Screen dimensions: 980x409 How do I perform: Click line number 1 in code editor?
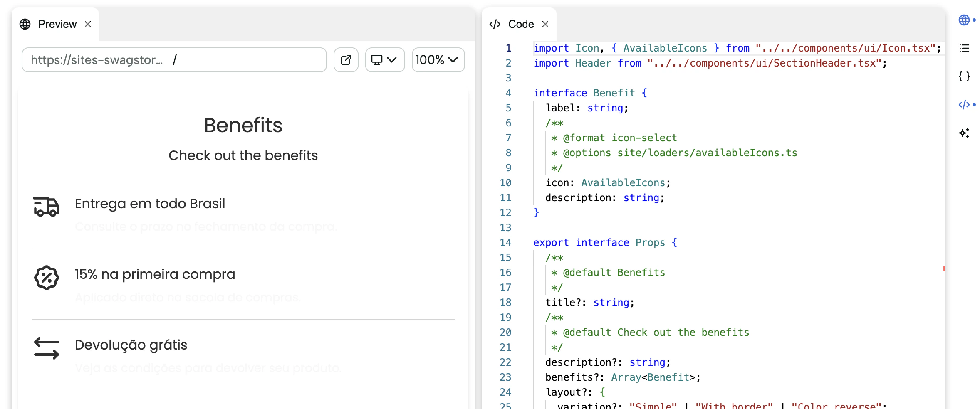508,48
